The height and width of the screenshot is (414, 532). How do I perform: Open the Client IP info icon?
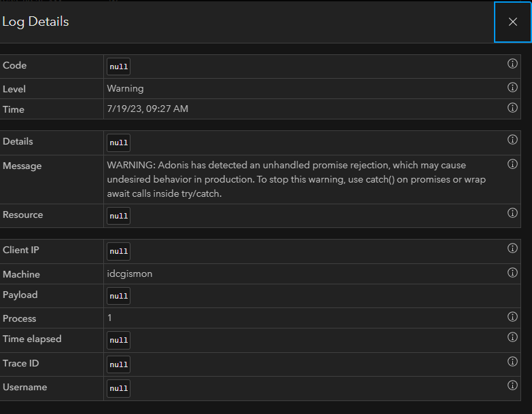click(512, 248)
